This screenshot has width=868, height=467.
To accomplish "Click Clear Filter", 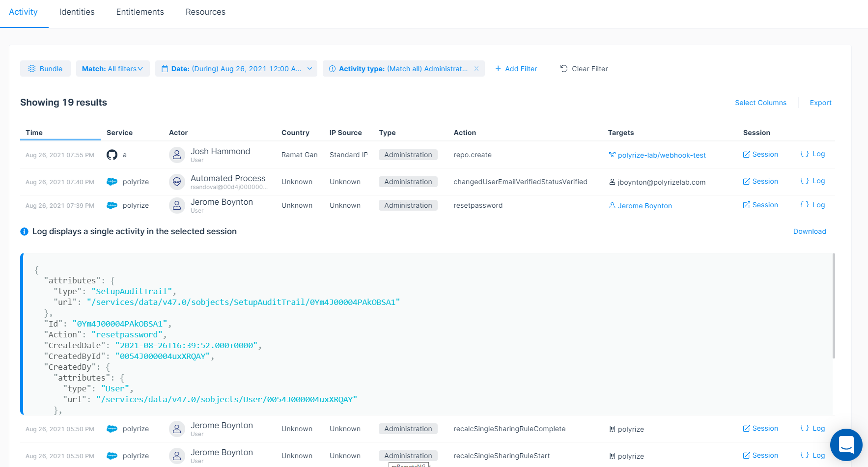I will pos(584,69).
